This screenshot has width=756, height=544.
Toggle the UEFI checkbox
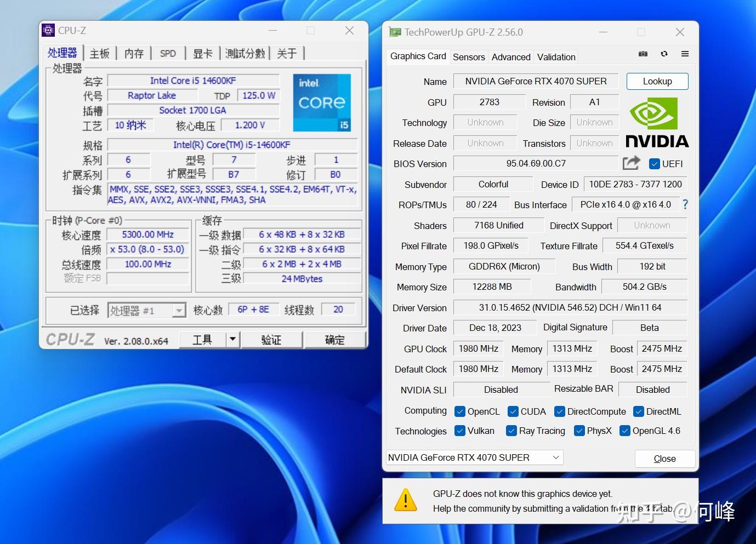pyautogui.click(x=654, y=163)
